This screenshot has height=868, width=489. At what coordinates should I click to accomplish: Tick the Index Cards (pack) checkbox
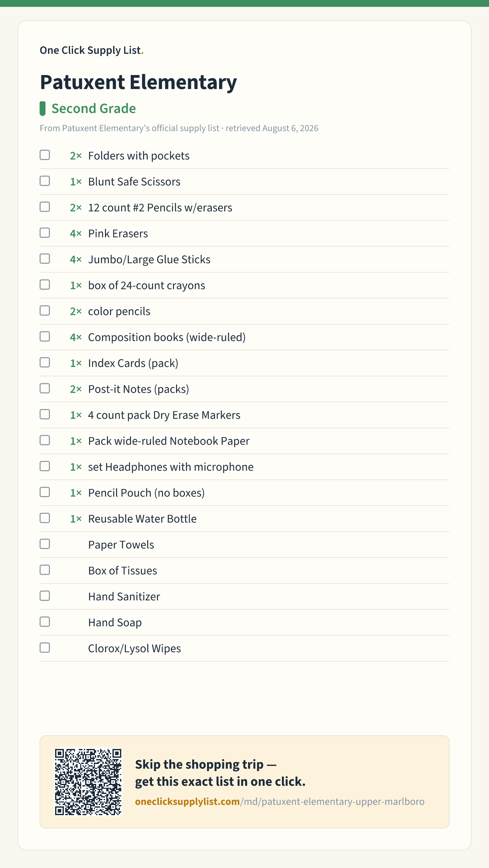pos(45,363)
